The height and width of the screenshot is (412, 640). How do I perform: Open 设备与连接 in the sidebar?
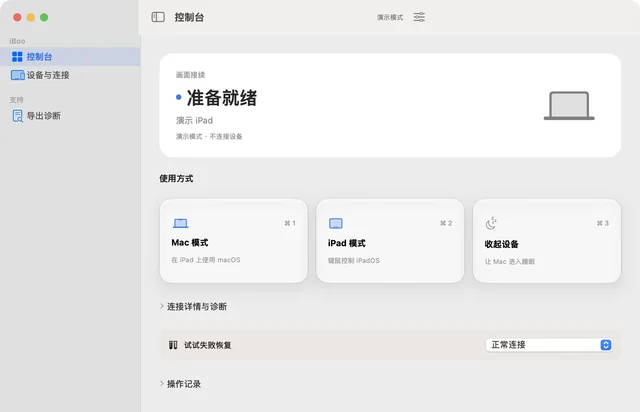pos(70,75)
